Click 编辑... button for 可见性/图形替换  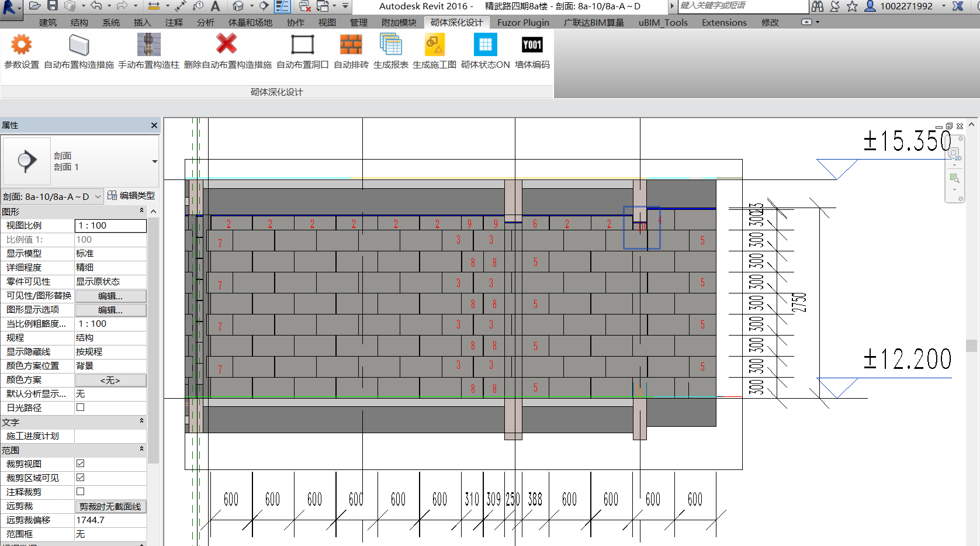pyautogui.click(x=110, y=296)
